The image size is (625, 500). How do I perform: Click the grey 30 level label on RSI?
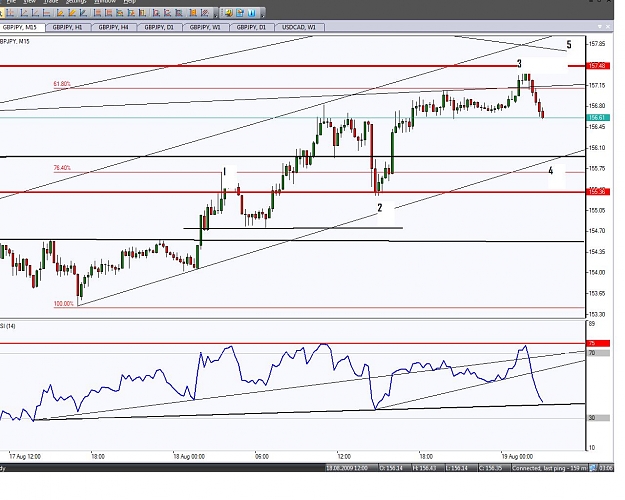click(598, 418)
